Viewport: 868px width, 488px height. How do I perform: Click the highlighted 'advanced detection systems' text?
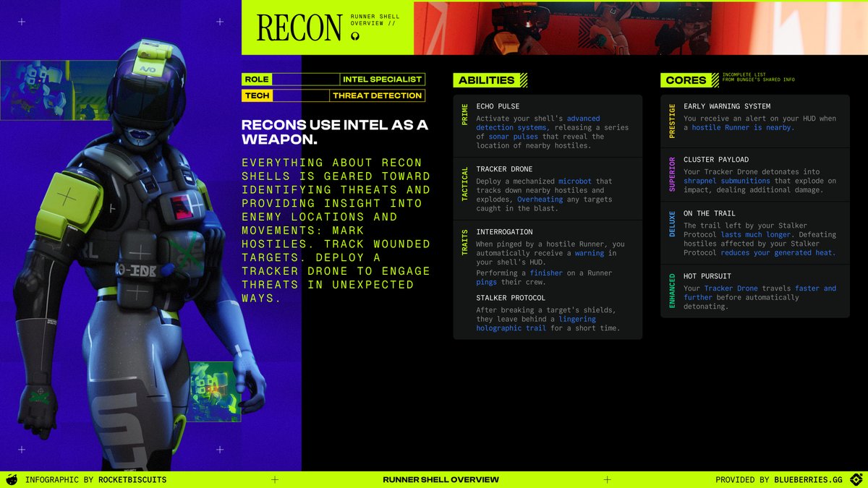(538, 123)
